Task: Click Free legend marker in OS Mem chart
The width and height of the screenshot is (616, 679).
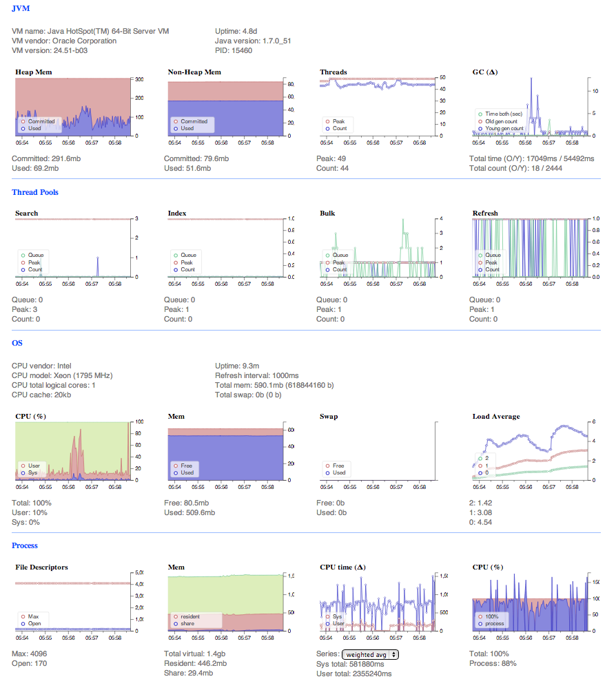Action: click(x=176, y=466)
